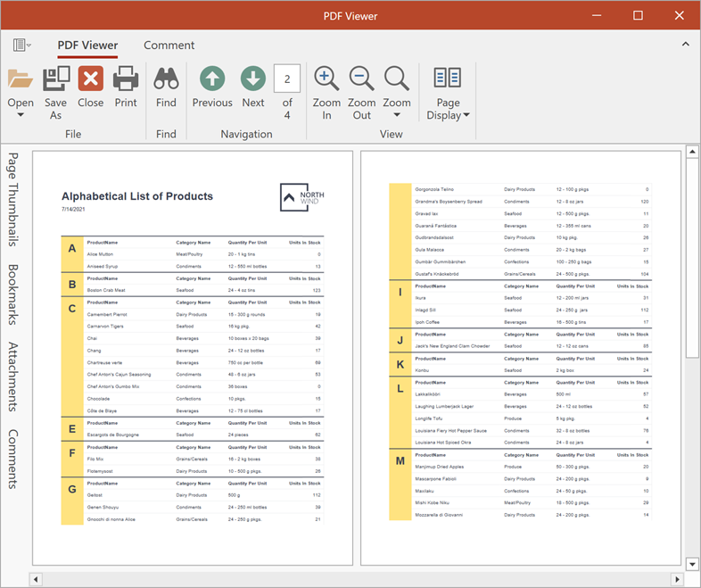The width and height of the screenshot is (701, 588).
Task: Click the 7/14/2021 date text
Action: [73, 210]
